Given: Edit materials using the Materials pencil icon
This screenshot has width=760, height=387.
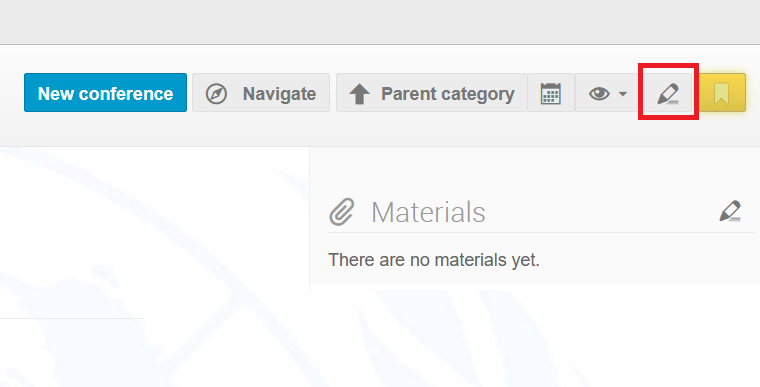Looking at the screenshot, I should (730, 211).
